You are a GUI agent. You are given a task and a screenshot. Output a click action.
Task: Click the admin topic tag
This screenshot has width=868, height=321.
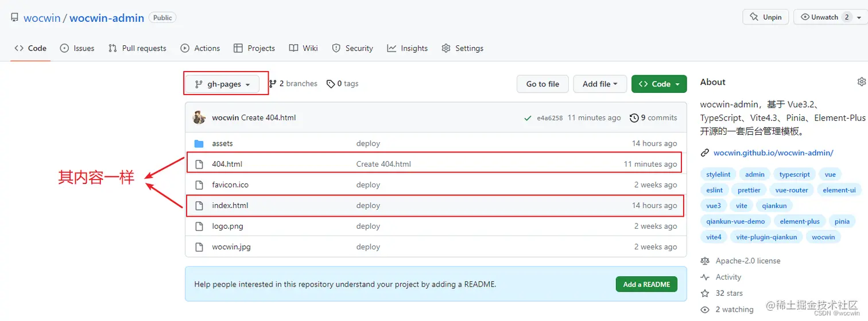click(755, 174)
